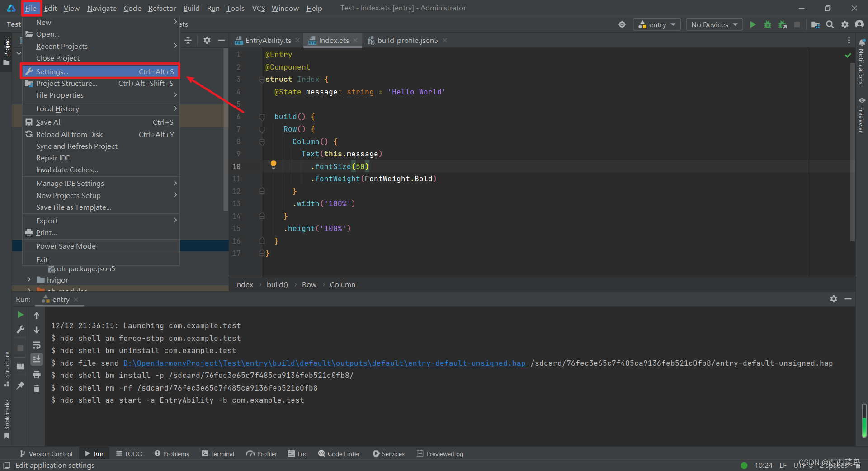
Task: Click the Collapse All project tree icon
Action: (188, 40)
